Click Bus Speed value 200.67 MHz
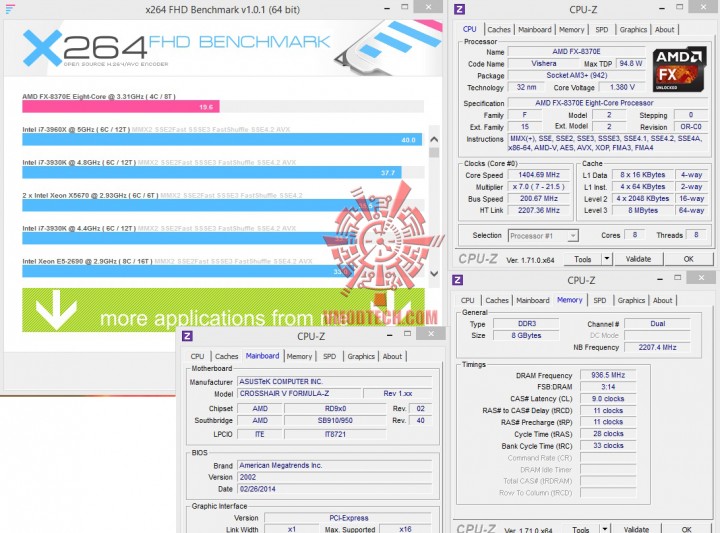The width and height of the screenshot is (720, 533). point(539,199)
